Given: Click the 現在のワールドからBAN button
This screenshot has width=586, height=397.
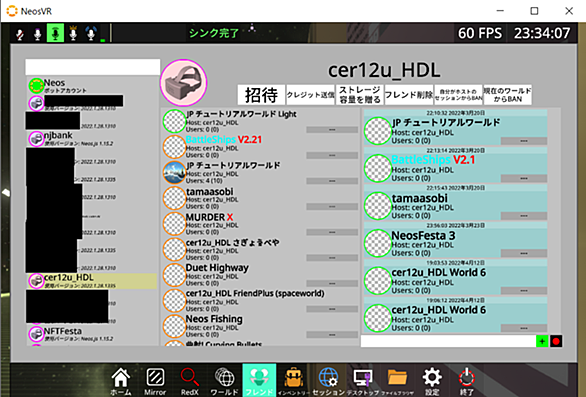Looking at the screenshot, I should click(508, 95).
